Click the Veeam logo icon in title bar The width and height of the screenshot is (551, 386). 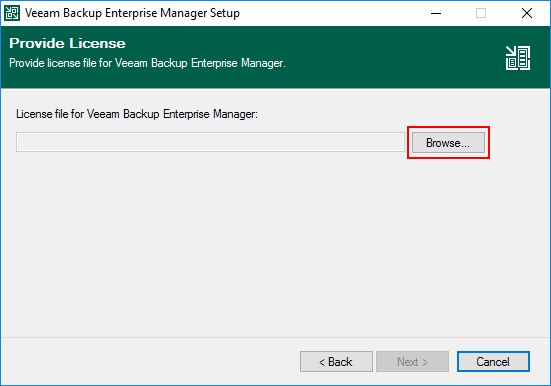pyautogui.click(x=12, y=13)
